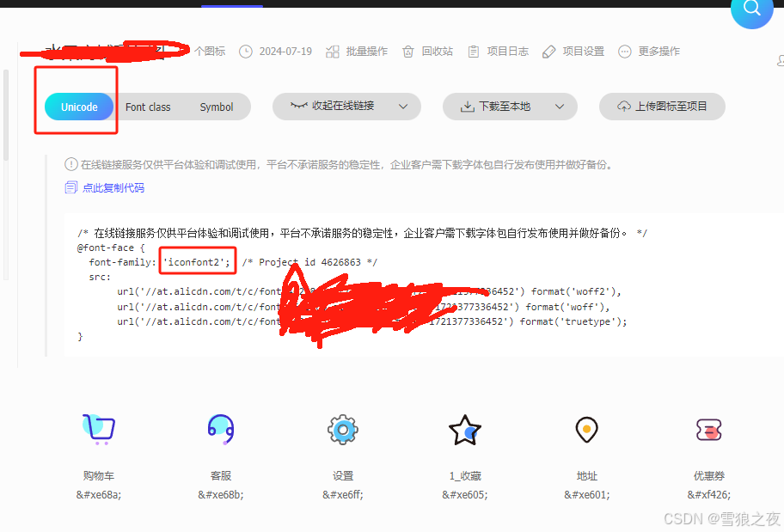Click the project log clipboard icon
This screenshot has height=532, width=784.
point(474,51)
